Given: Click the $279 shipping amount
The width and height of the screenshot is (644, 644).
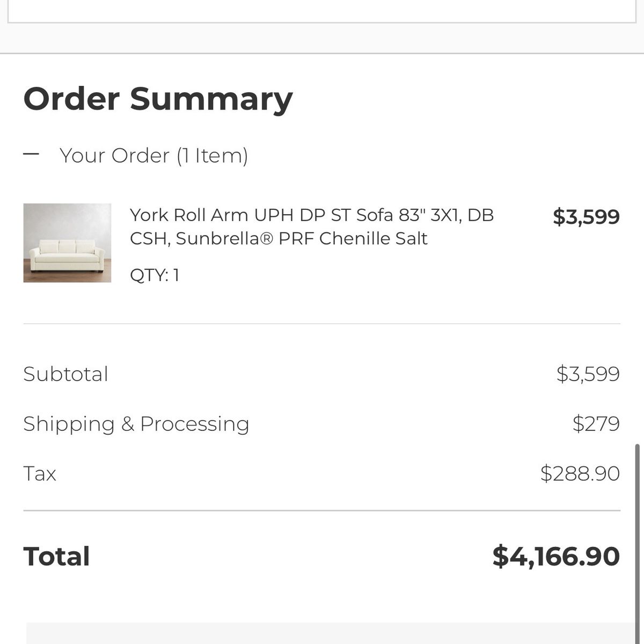Looking at the screenshot, I should click(x=596, y=424).
